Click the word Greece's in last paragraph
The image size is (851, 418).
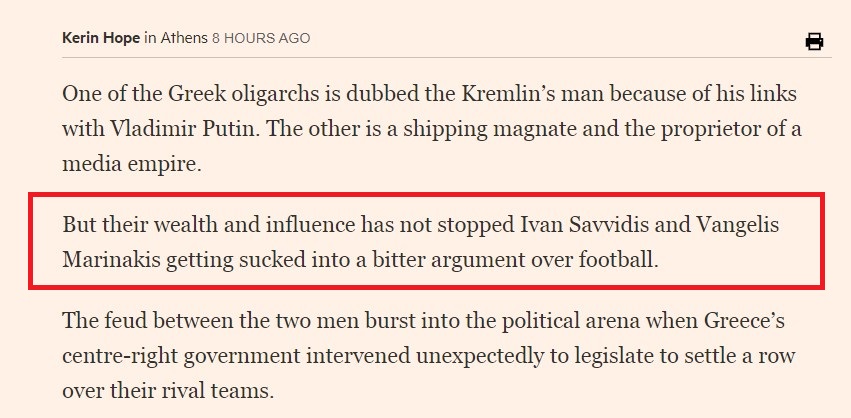pos(745,321)
